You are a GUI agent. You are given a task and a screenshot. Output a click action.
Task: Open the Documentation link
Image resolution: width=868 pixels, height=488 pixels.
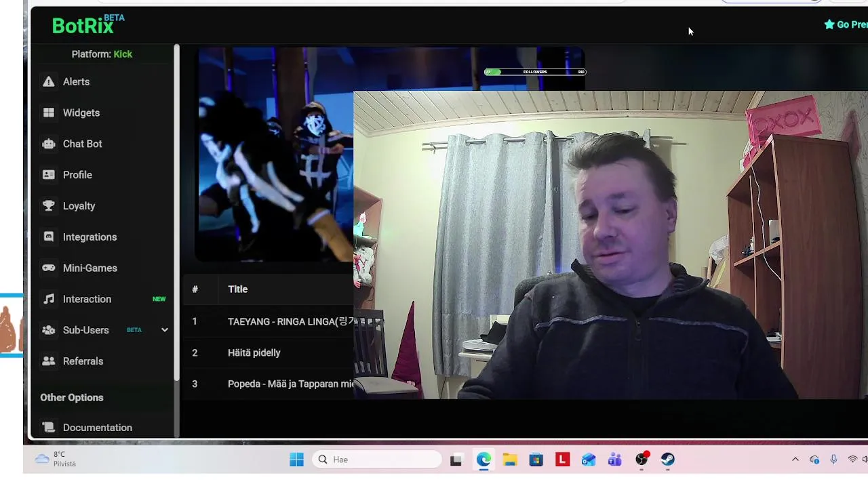104,428
